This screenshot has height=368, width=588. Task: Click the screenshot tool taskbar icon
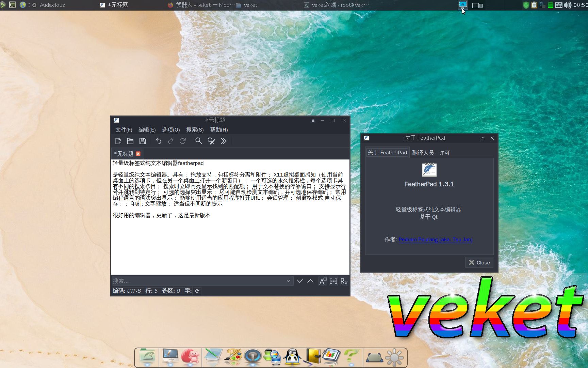point(463,4)
